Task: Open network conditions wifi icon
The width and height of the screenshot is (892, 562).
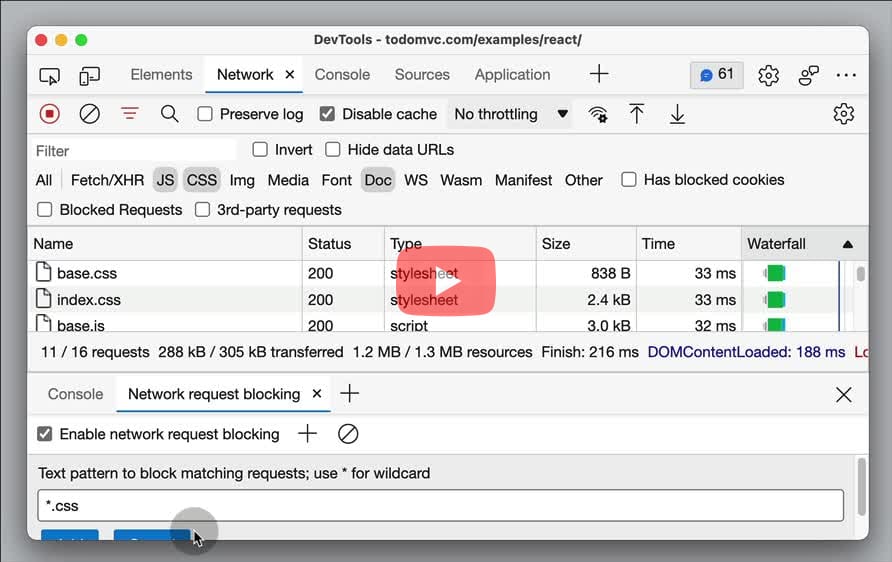Action: [x=597, y=114]
